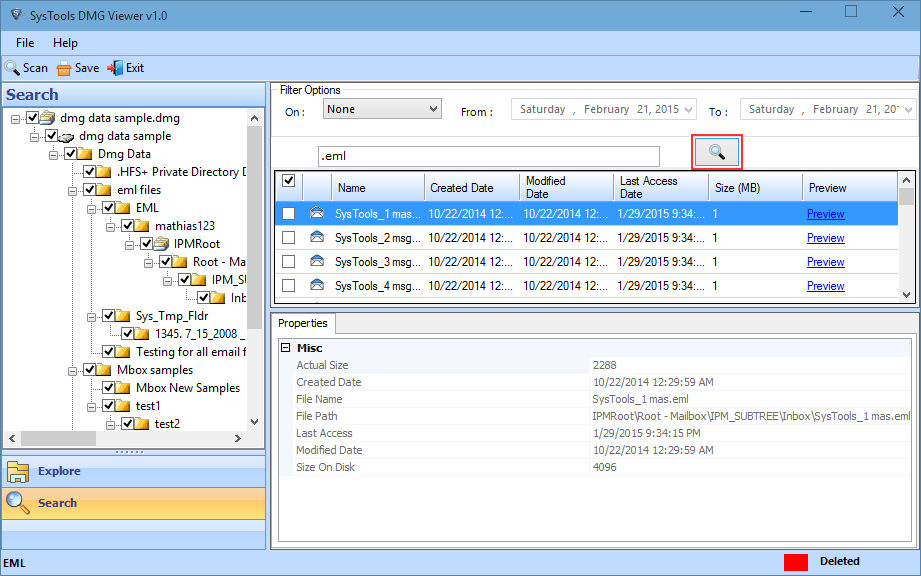Open the File menu
This screenshot has width=921, height=576.
pos(25,43)
